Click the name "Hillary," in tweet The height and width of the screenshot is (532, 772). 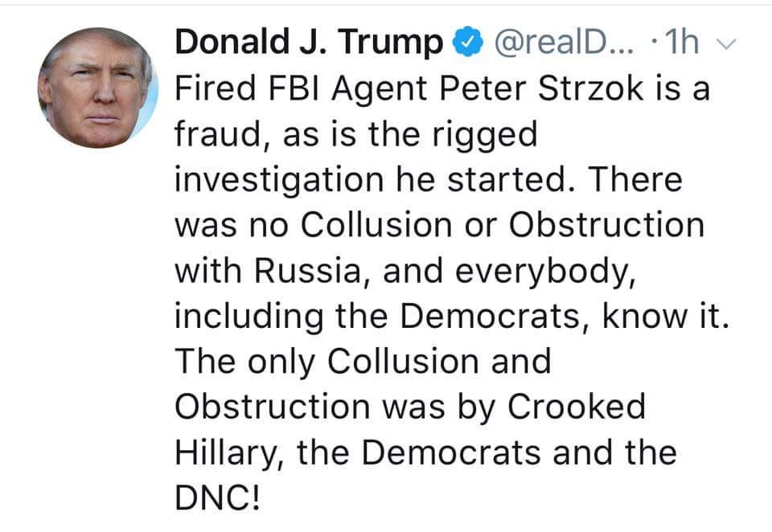(229, 452)
